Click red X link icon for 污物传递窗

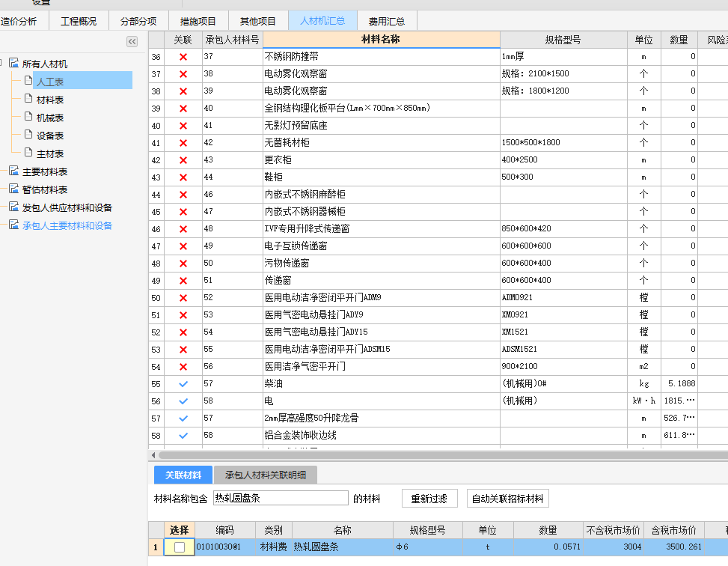183,263
